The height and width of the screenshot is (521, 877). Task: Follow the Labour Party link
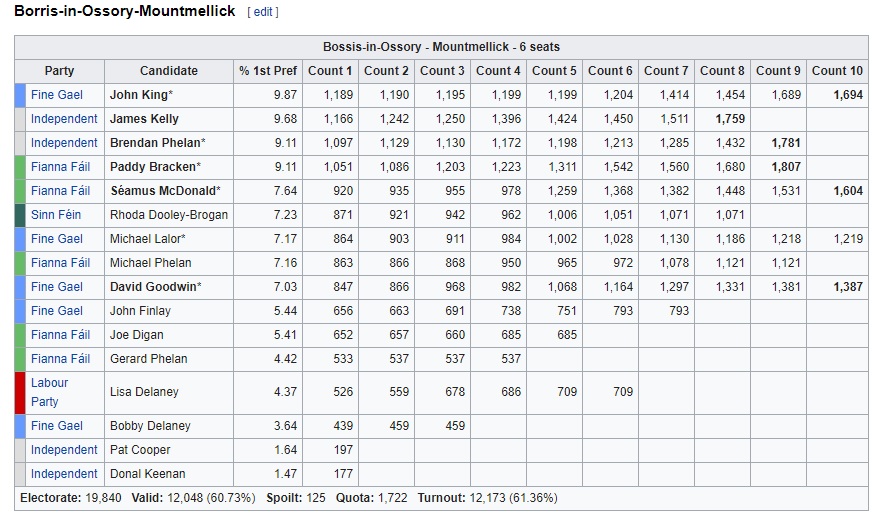pyautogui.click(x=49, y=392)
